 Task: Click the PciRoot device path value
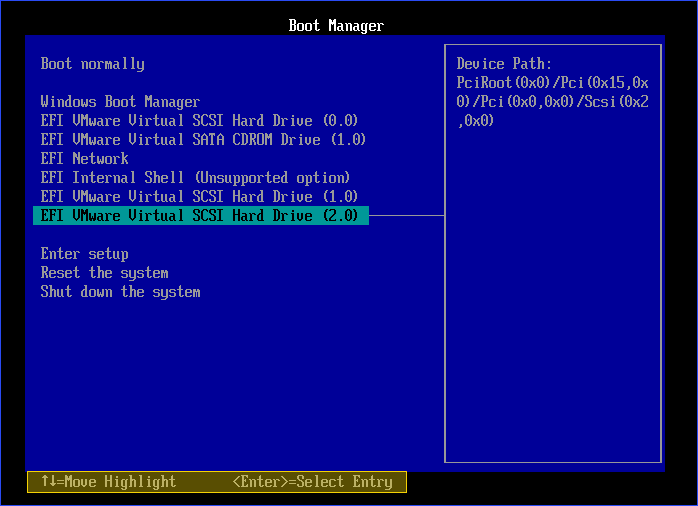click(552, 101)
